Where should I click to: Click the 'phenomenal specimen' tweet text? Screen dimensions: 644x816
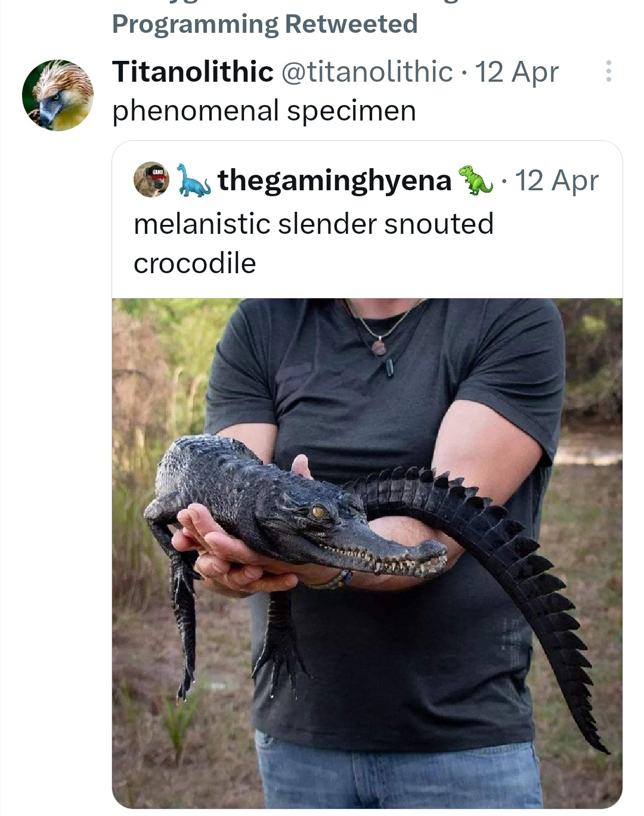(x=264, y=111)
